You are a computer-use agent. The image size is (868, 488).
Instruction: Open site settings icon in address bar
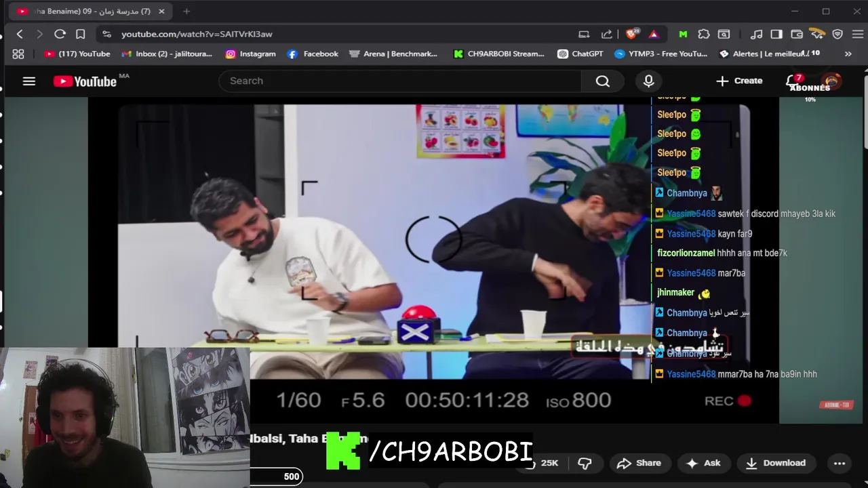[x=106, y=34]
